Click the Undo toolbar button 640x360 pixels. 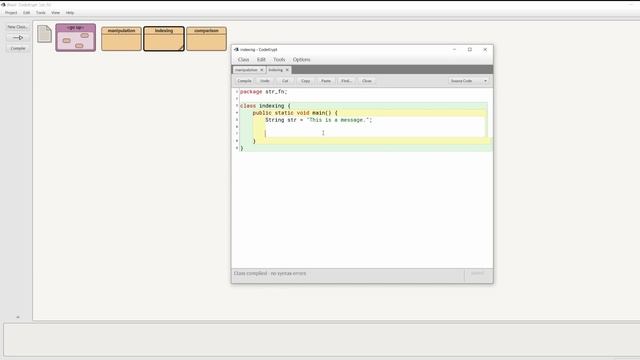[x=265, y=81]
